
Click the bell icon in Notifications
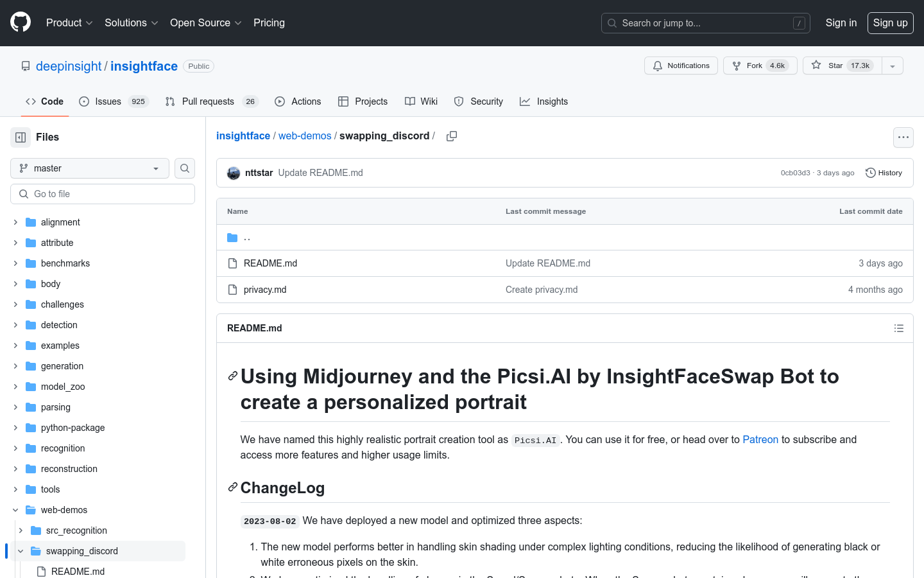[658, 66]
